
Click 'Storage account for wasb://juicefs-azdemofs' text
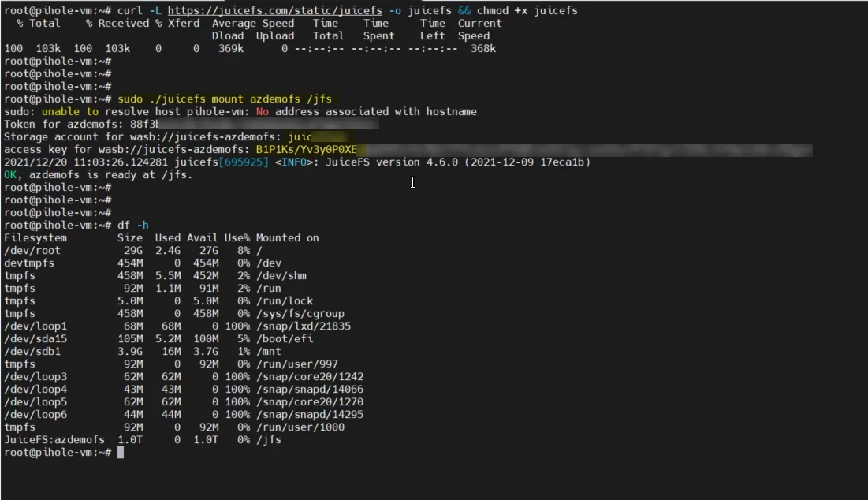point(143,136)
